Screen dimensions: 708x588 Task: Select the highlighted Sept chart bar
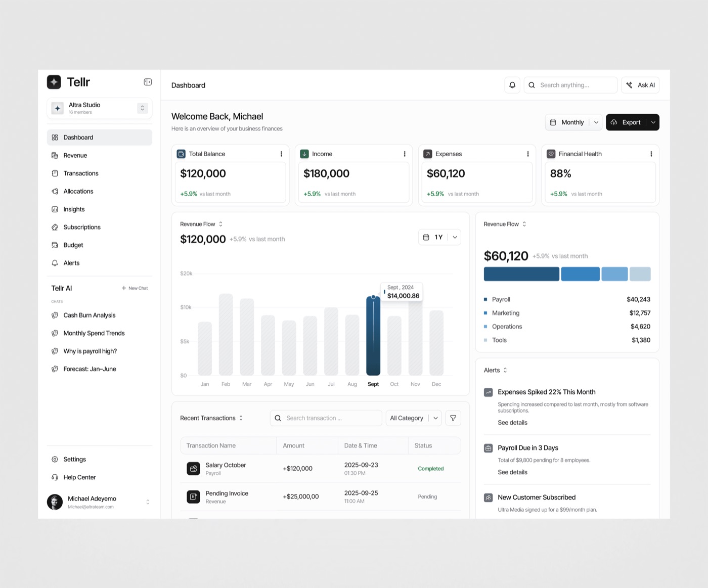373,336
